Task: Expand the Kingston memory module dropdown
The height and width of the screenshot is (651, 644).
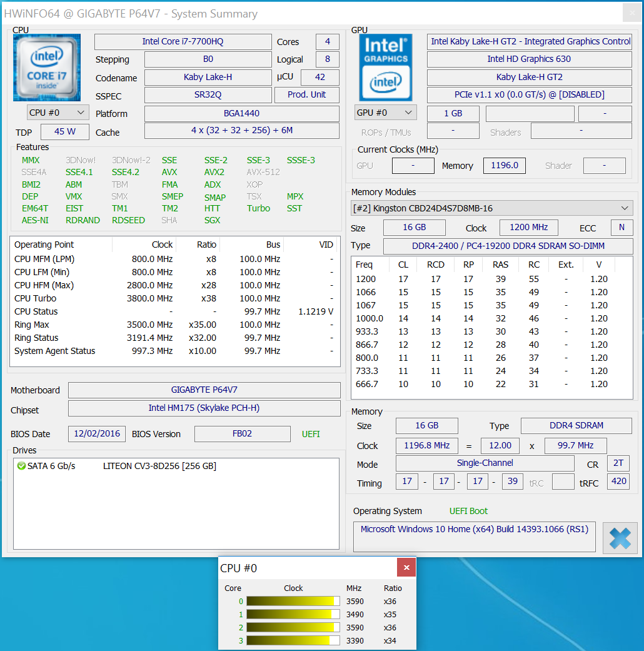Action: (x=491, y=208)
